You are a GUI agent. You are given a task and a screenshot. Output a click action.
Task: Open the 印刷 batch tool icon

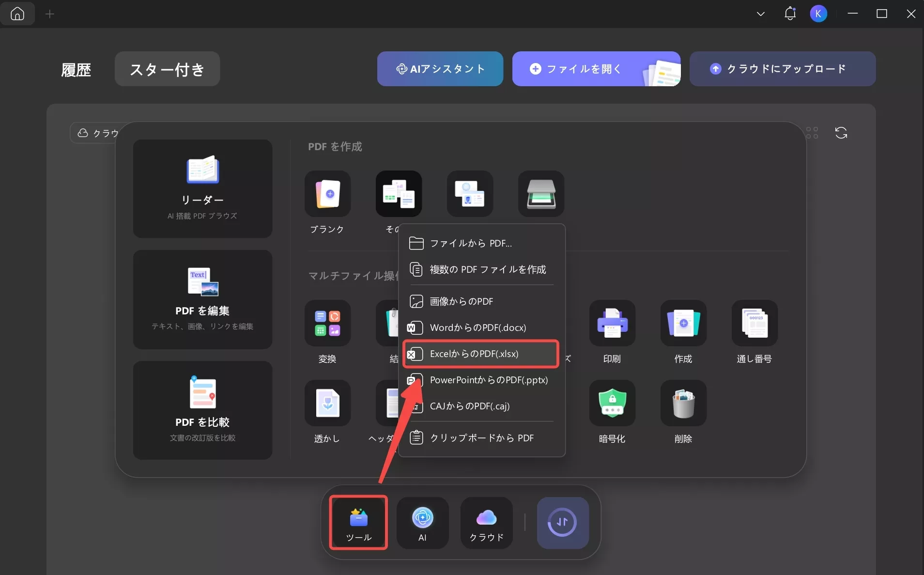tap(612, 323)
